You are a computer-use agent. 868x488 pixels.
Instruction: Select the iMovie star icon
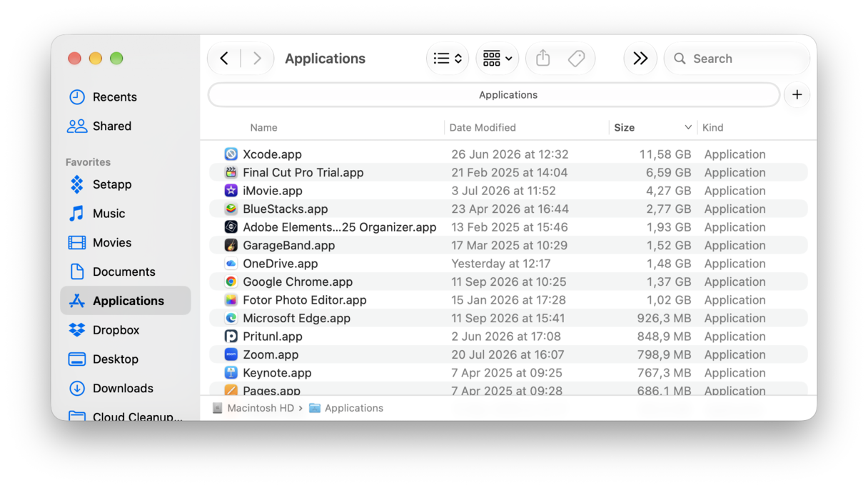click(231, 191)
